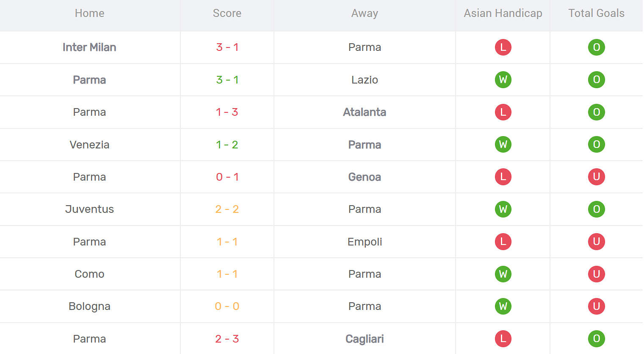Click the Score column header

pyautogui.click(x=227, y=13)
